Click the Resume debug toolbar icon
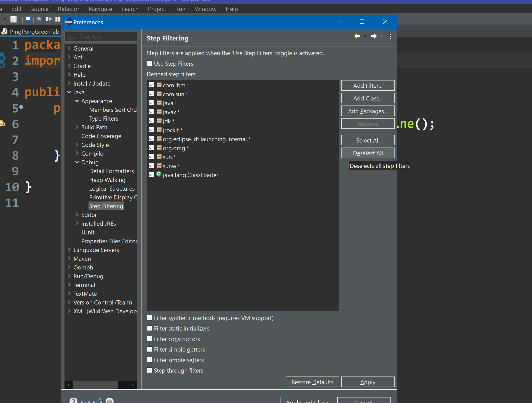 (49, 19)
